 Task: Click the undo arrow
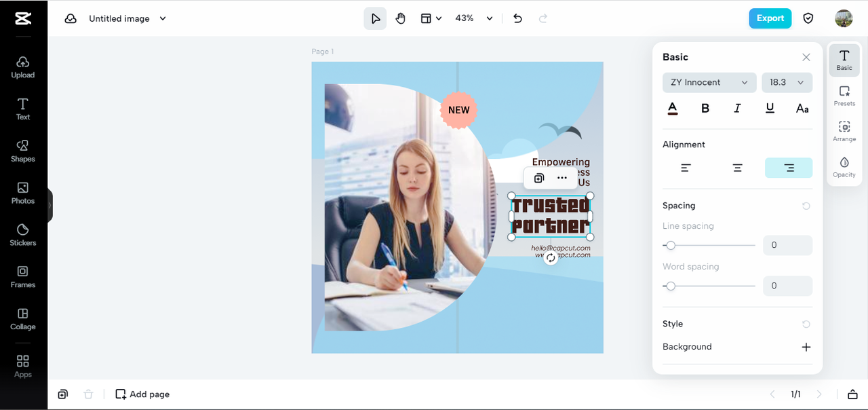click(517, 18)
